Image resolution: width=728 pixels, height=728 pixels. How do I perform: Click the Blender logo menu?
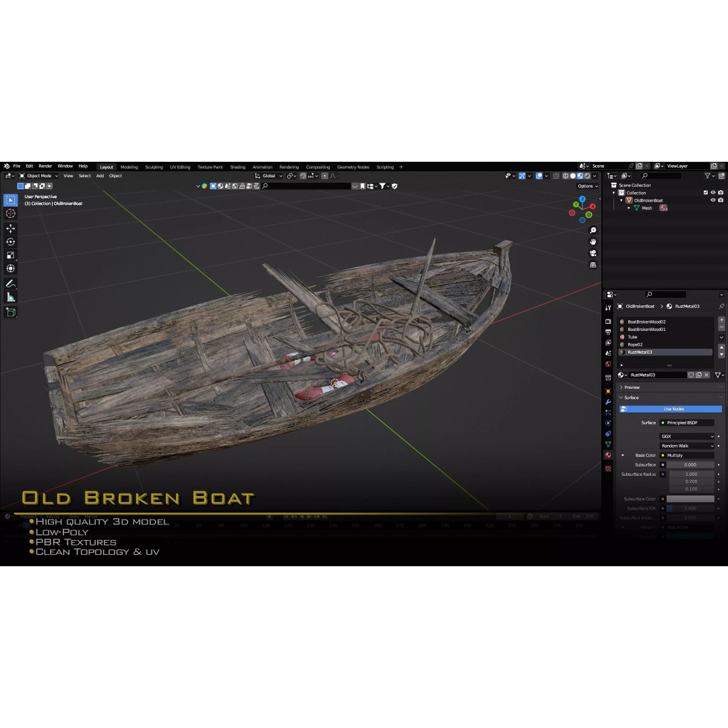pos(7,166)
